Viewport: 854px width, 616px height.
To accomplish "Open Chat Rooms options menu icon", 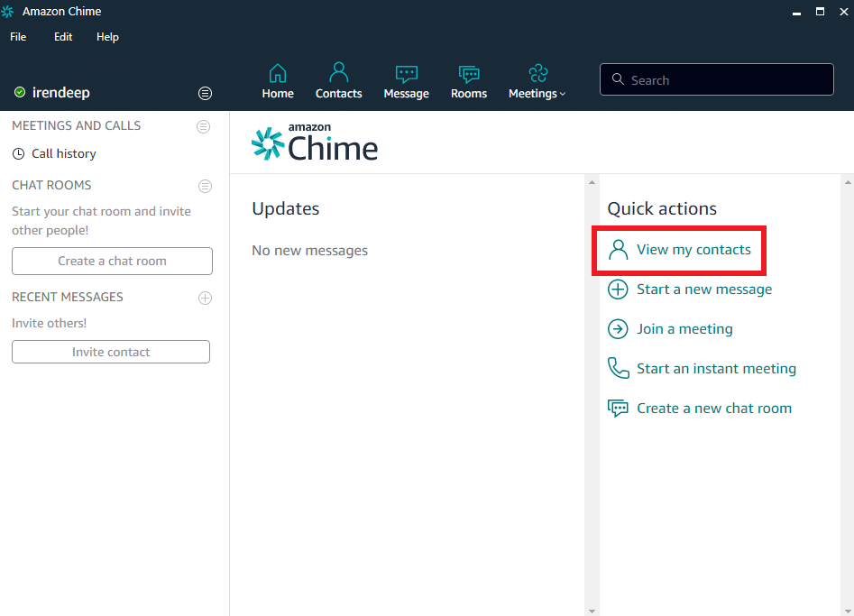I will point(205,187).
